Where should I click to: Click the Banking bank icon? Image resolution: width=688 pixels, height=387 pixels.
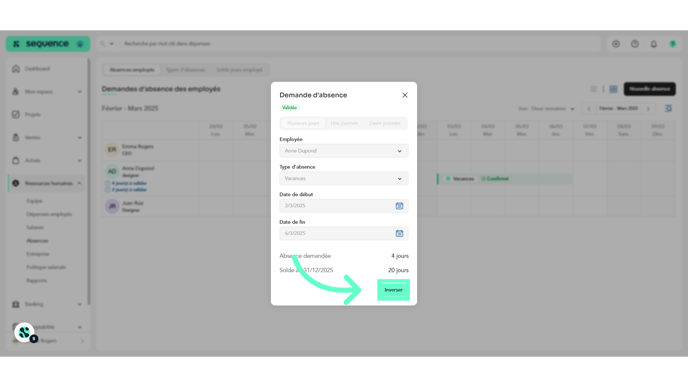pos(16,304)
